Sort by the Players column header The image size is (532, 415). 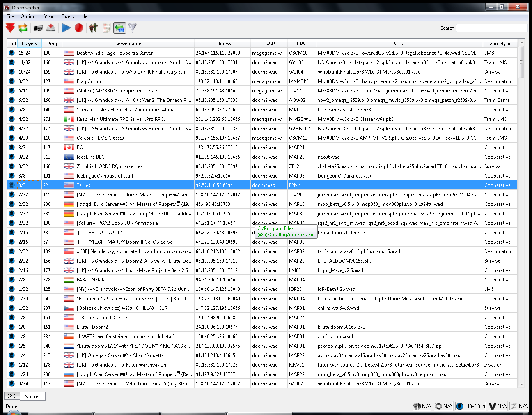(x=29, y=43)
